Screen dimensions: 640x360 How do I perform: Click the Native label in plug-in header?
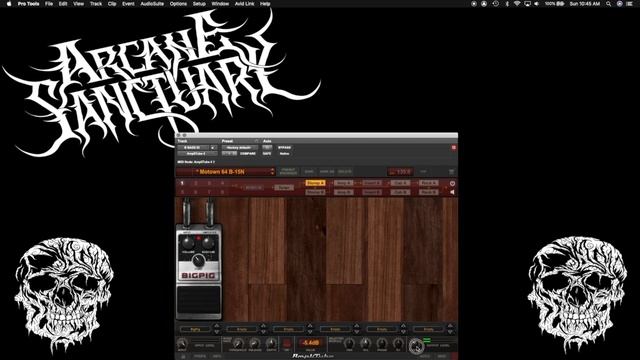(x=284, y=153)
